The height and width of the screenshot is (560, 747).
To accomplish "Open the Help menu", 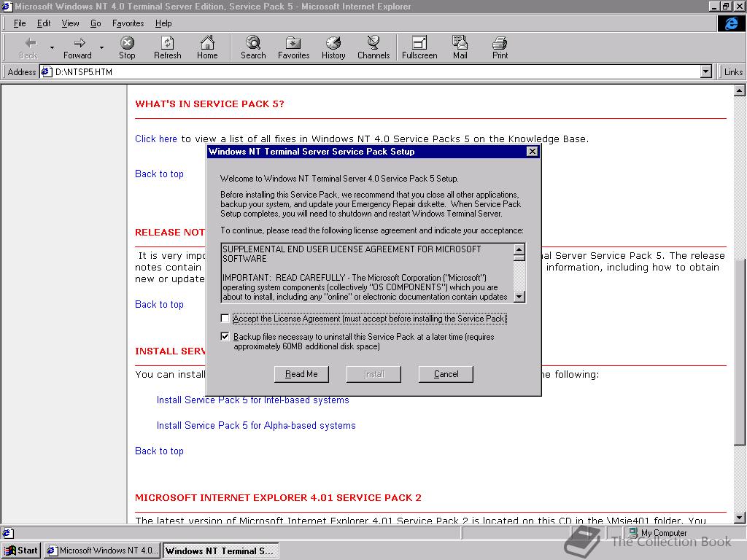I will coord(163,23).
